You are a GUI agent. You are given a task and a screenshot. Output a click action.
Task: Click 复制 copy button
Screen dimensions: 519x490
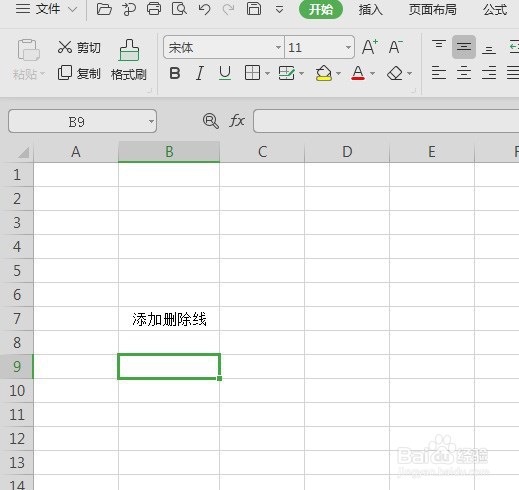click(79, 73)
